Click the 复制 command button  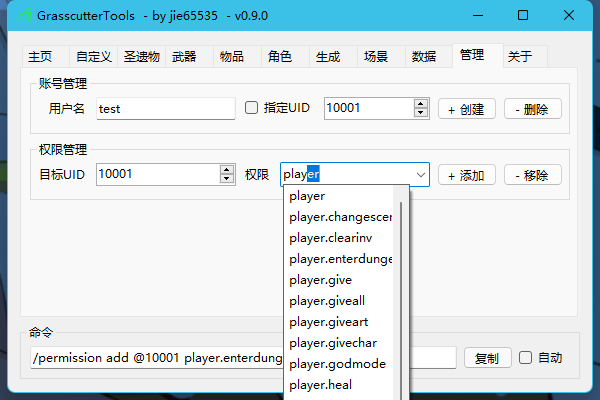point(487,358)
